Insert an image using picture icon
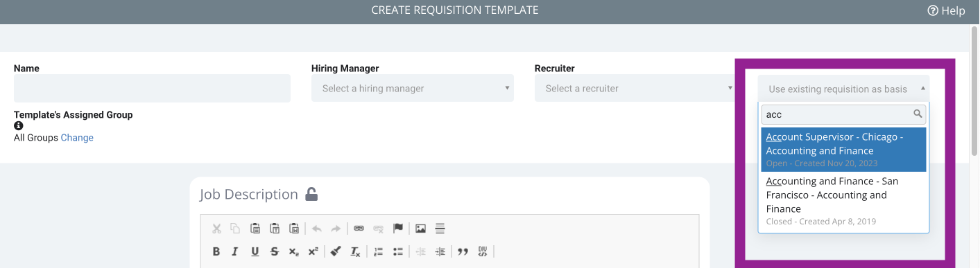 click(420, 229)
